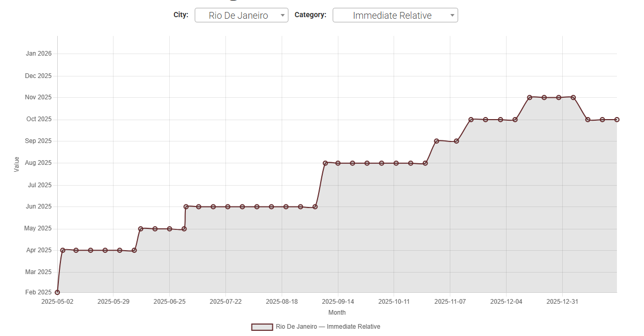Click the first data point at Nov 2025 level

tap(529, 97)
